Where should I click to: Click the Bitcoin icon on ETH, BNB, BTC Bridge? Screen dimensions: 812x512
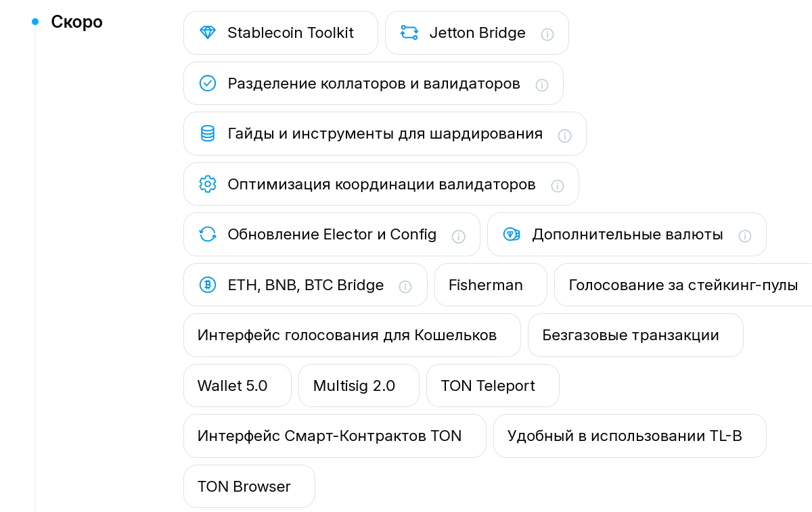(x=207, y=285)
